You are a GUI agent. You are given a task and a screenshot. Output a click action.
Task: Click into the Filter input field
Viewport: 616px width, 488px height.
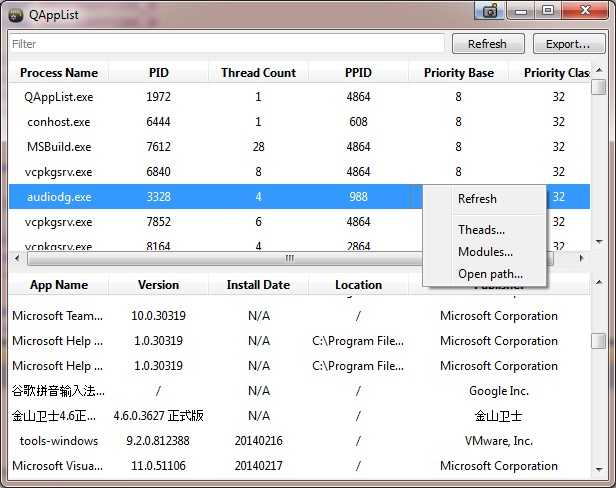tap(227, 44)
